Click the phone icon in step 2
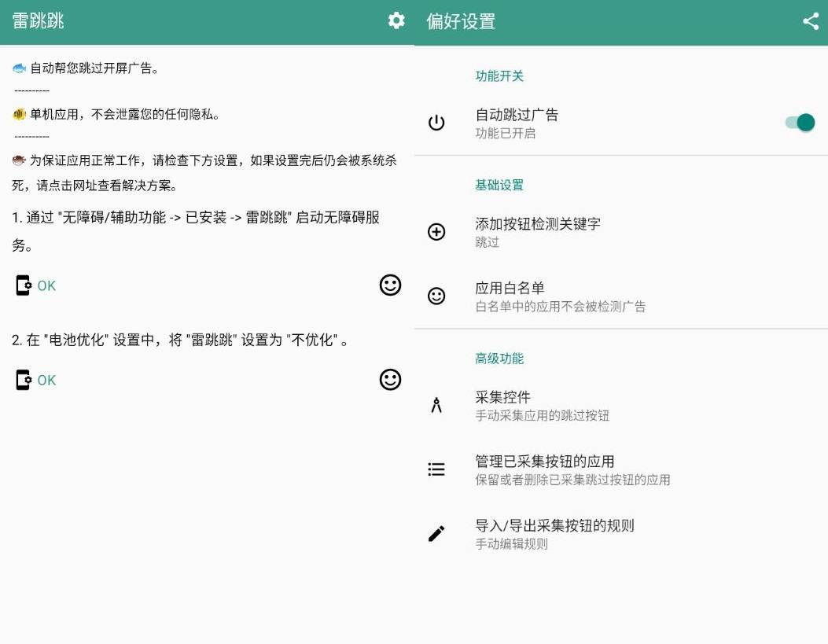This screenshot has height=644, width=828. point(23,379)
